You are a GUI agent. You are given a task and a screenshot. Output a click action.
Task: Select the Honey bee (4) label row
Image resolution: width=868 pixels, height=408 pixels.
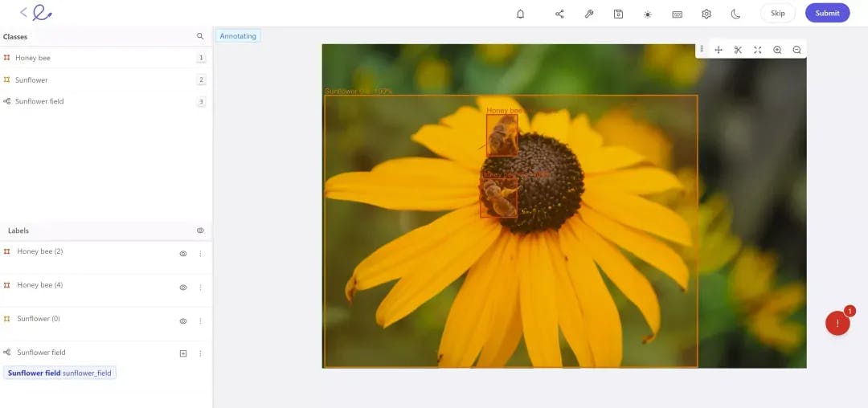click(106, 291)
